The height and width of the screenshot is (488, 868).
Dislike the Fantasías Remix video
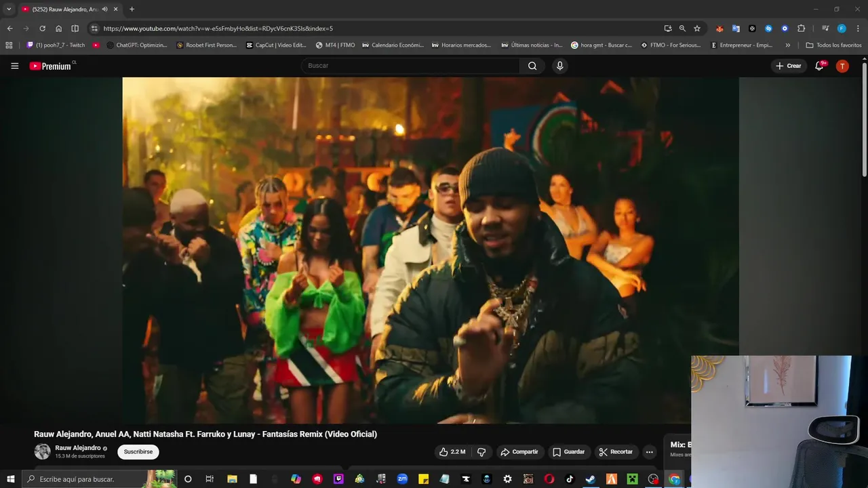(x=481, y=452)
